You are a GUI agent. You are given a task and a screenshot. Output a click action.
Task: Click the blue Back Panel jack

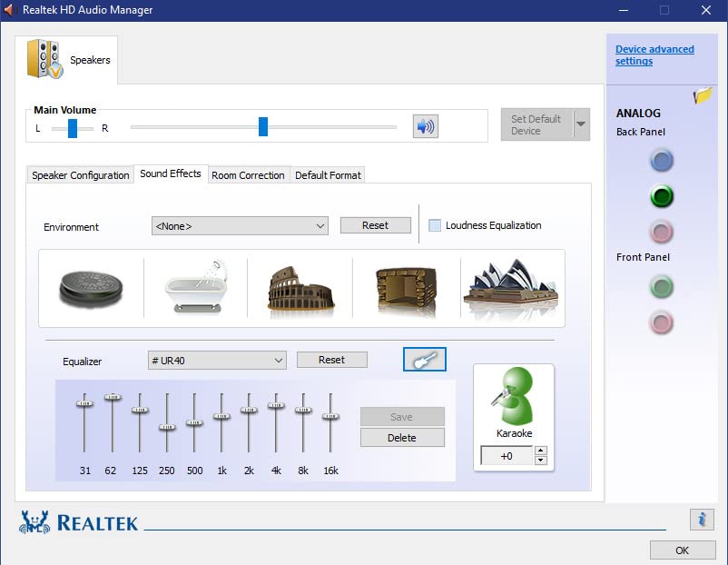662,160
